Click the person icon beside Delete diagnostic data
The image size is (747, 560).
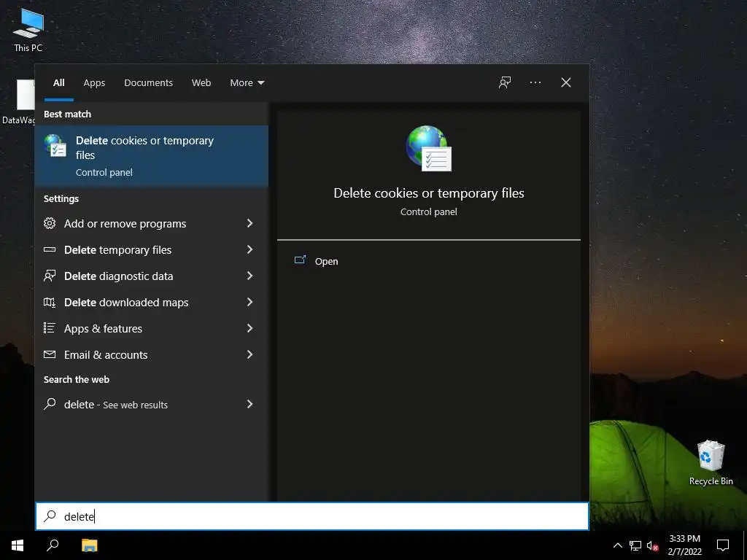pyautogui.click(x=50, y=276)
